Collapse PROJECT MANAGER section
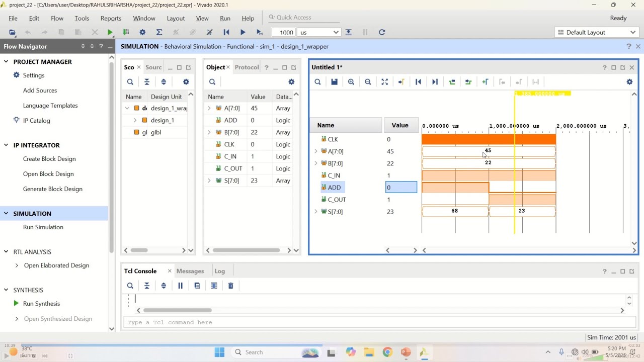644x362 pixels. 6,62
